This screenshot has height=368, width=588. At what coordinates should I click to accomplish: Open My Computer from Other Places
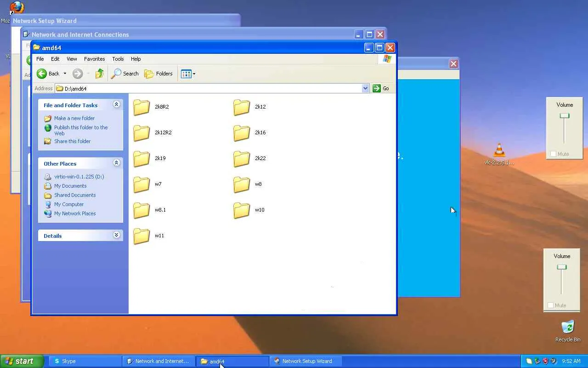click(69, 204)
